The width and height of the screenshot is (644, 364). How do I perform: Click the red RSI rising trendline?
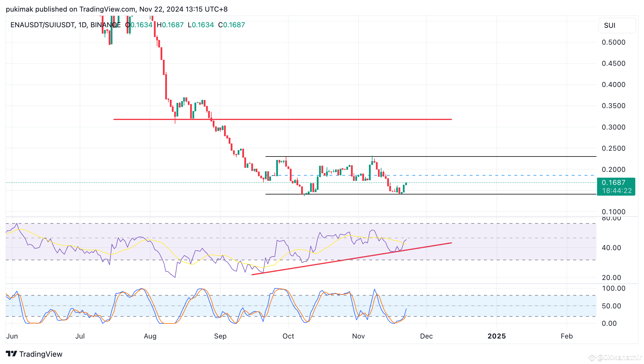click(x=352, y=259)
